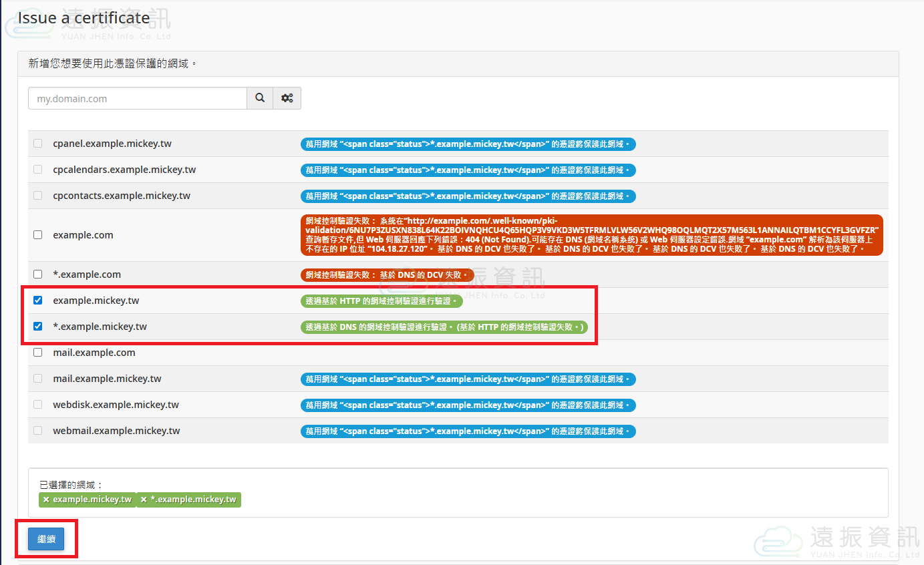Click the blue wildcard notice for mail.example.mickey.tw

click(x=468, y=379)
